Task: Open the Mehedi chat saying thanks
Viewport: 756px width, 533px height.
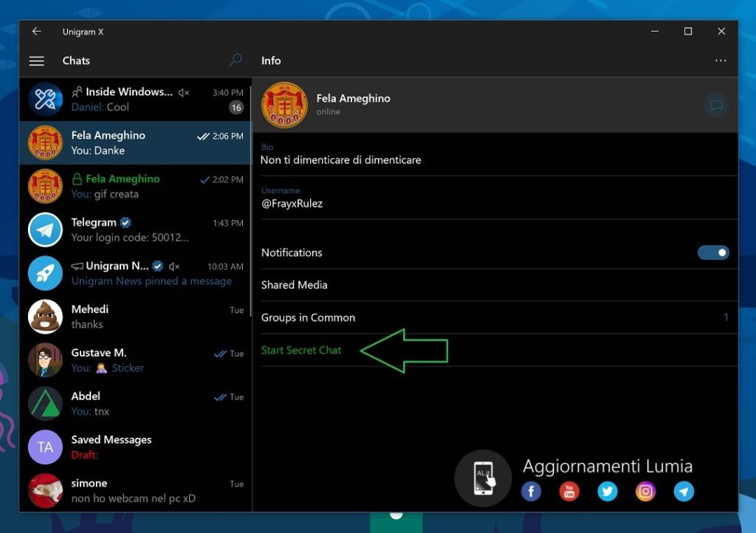Action: 135,317
